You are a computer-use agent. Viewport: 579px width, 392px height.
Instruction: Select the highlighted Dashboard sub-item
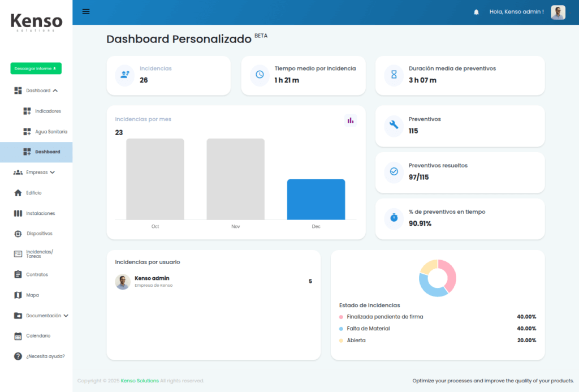coord(36,152)
